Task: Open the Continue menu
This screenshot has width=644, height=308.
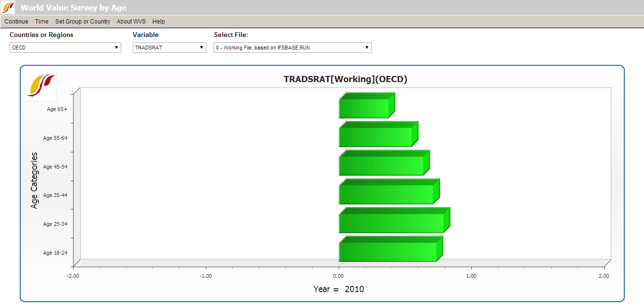Action: pos(16,22)
